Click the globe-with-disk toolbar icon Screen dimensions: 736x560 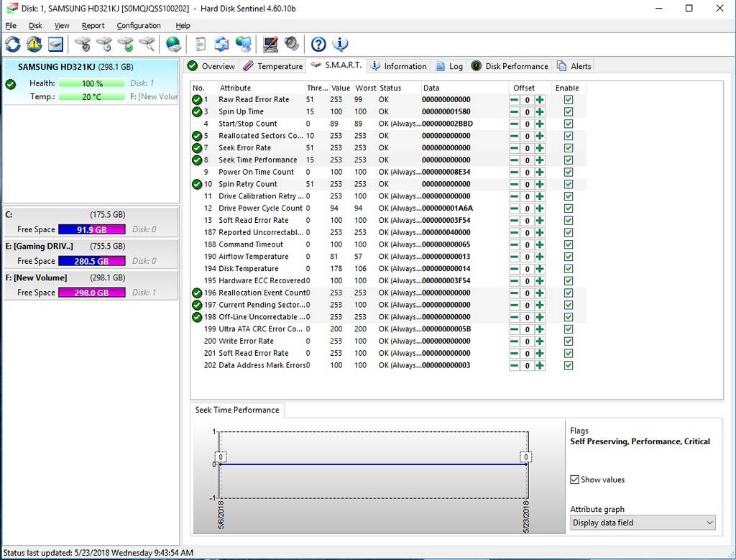(173, 44)
